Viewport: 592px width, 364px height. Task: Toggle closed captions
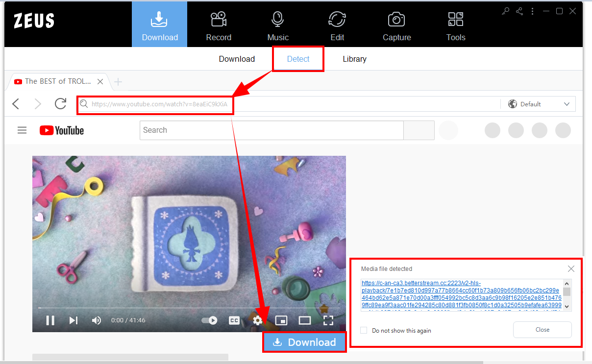(x=234, y=320)
